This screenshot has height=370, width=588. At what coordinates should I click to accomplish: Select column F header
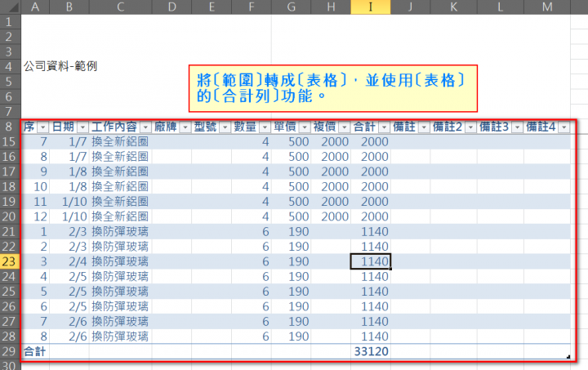point(252,7)
